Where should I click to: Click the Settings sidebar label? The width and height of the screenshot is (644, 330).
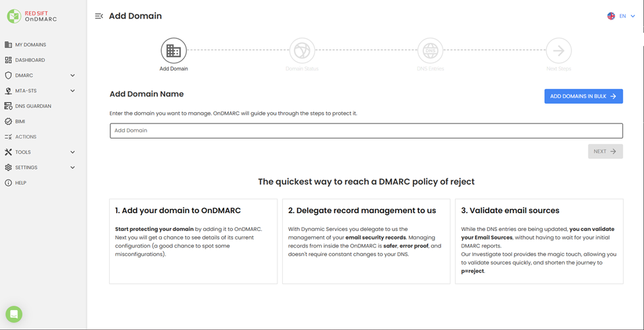(26, 168)
